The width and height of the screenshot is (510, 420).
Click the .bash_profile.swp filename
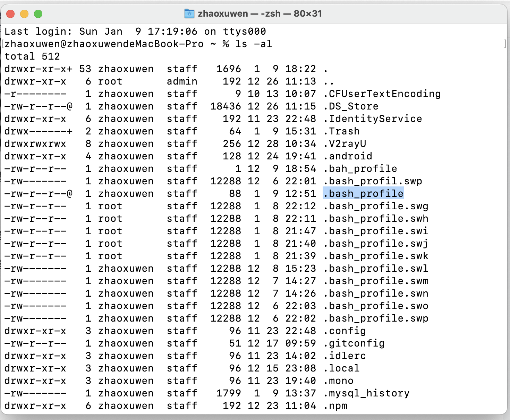point(376,318)
